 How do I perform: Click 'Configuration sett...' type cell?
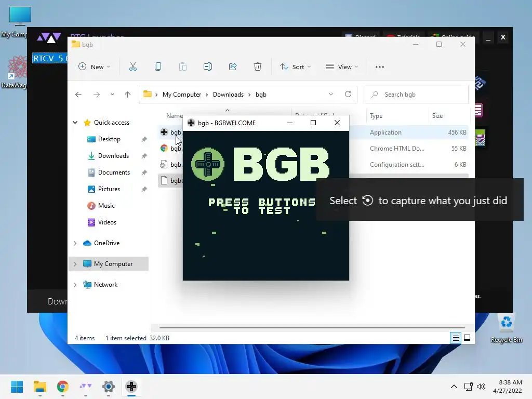click(x=397, y=165)
